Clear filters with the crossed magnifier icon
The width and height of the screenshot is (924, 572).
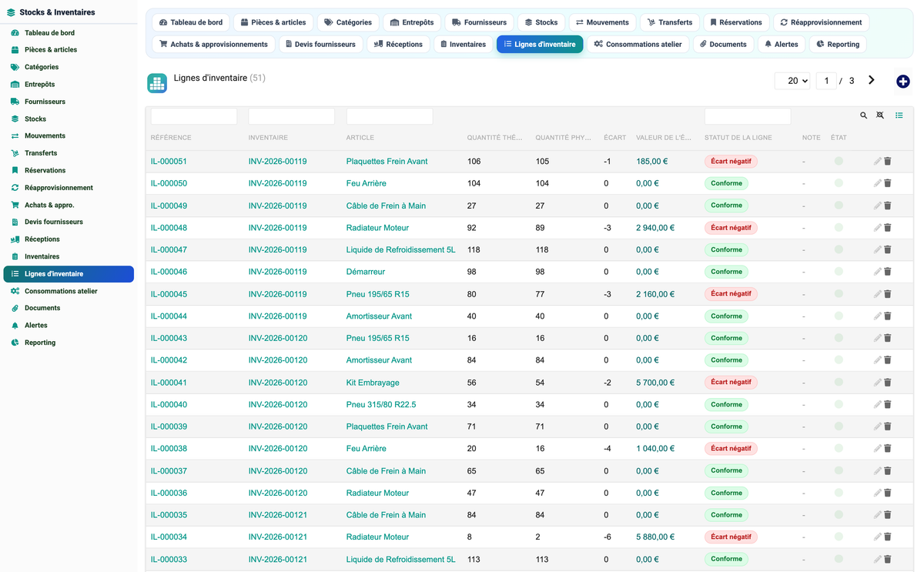880,115
